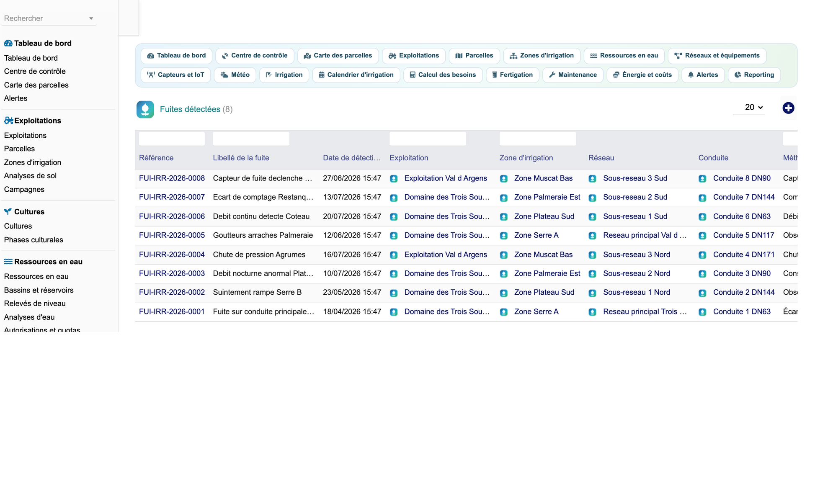Open the Conduite 4 DN171 link
Screen dimensions: 815x504
[x=744, y=255]
